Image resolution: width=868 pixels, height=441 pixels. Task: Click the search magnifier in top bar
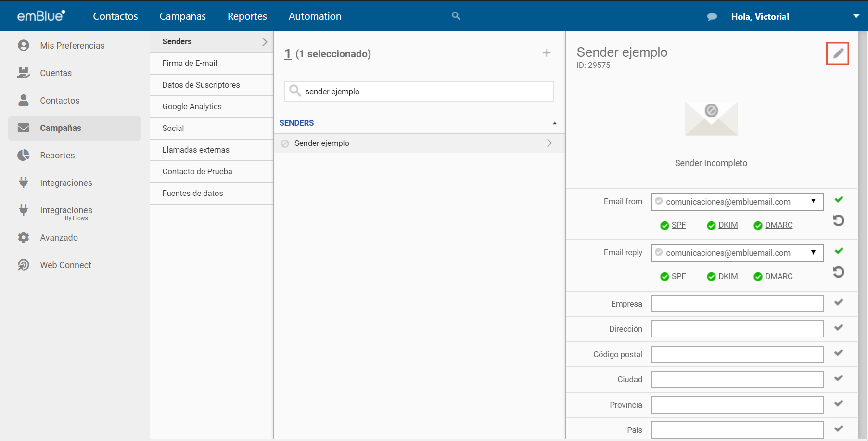456,16
